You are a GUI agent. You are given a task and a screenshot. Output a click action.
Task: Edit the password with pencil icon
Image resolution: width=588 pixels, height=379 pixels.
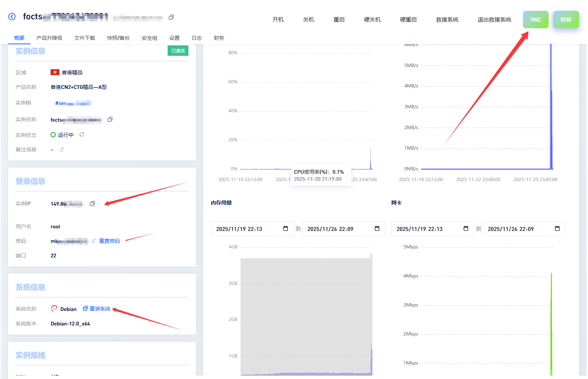[x=94, y=241]
